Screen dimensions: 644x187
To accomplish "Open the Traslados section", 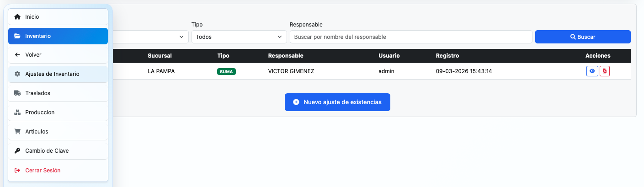I will [x=58, y=93].
